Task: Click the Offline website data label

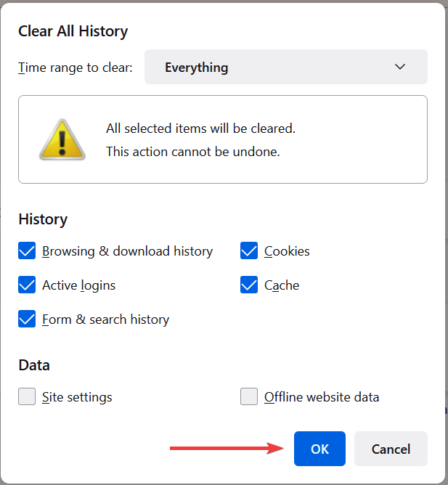Action: (322, 397)
